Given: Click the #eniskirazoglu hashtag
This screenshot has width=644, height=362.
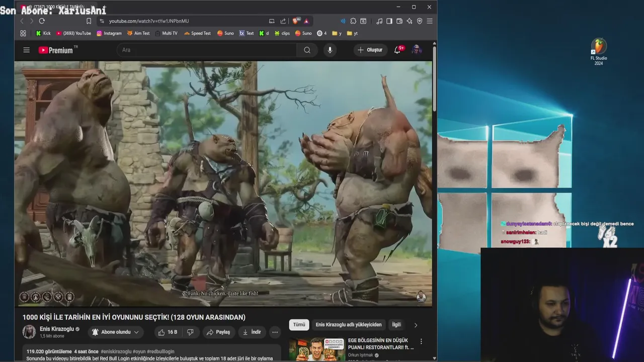Looking at the screenshot, I should pos(116,351).
